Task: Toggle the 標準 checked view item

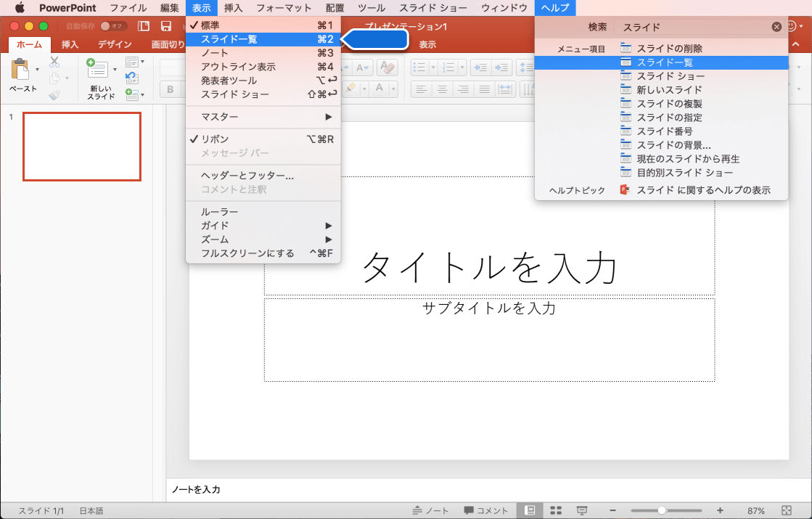Action: coord(263,25)
